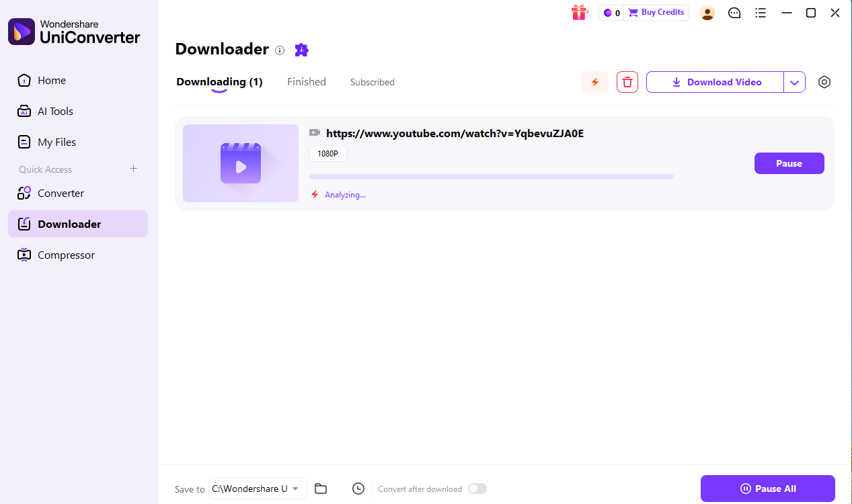Open AI Tools in sidebar
This screenshot has height=504, width=852.
78,112
